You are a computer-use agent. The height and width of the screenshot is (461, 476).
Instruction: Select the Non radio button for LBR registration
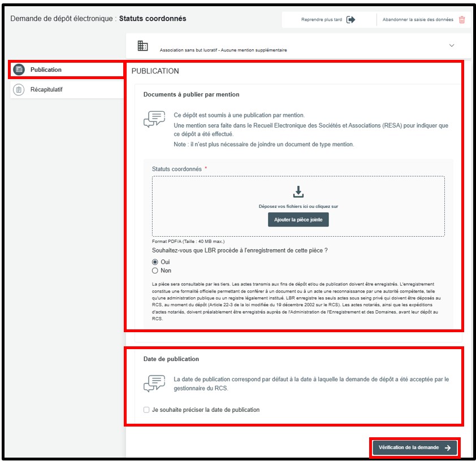click(155, 271)
